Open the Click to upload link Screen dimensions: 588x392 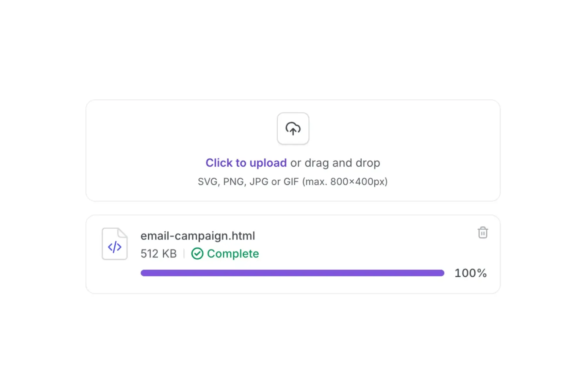(x=246, y=163)
